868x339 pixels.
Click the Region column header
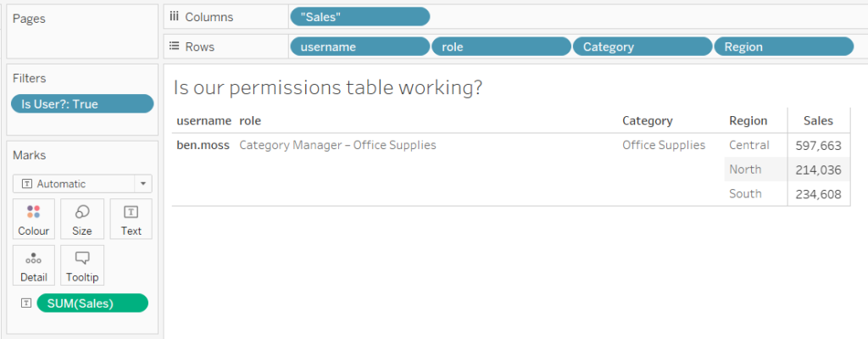[x=748, y=120]
